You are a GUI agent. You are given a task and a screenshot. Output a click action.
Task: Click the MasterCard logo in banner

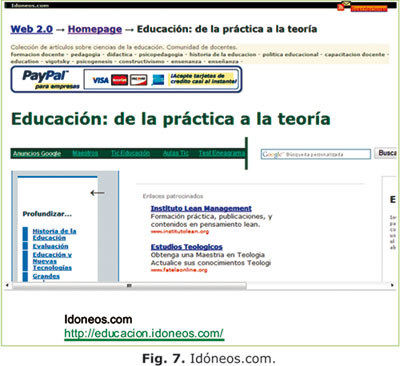pos(119,80)
